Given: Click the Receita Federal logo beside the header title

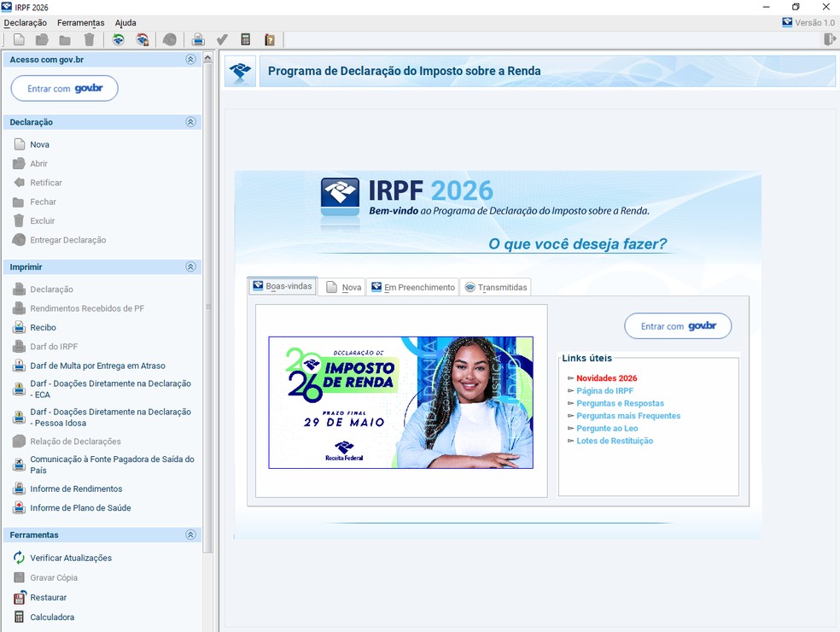Looking at the screenshot, I should point(240,71).
